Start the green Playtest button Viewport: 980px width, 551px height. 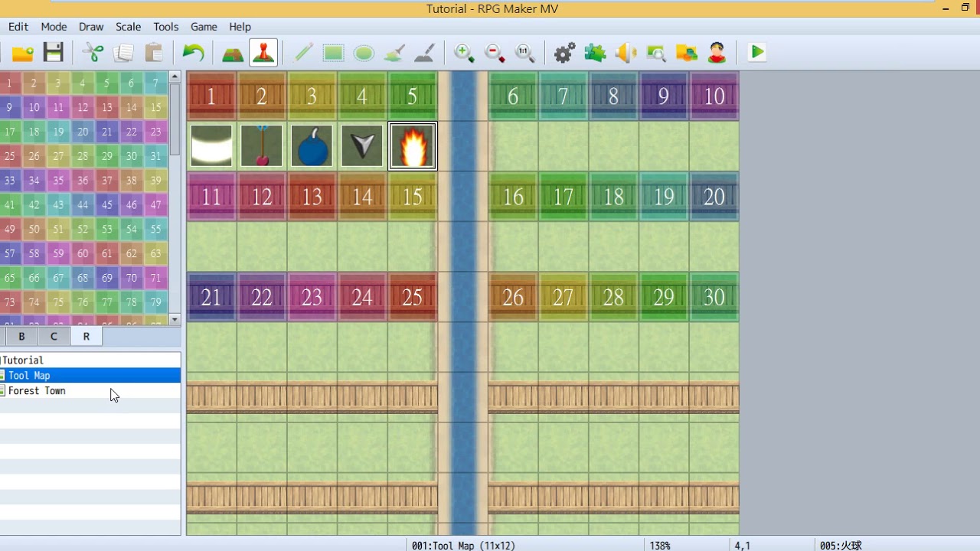757,53
